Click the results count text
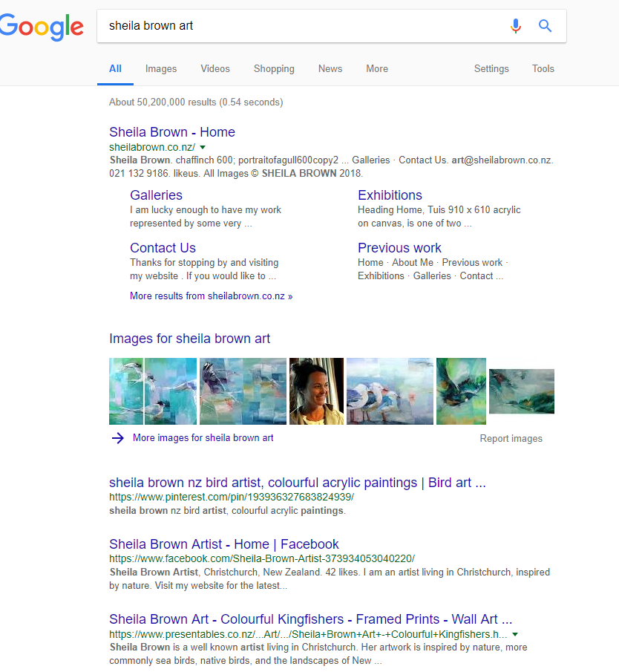 (196, 102)
